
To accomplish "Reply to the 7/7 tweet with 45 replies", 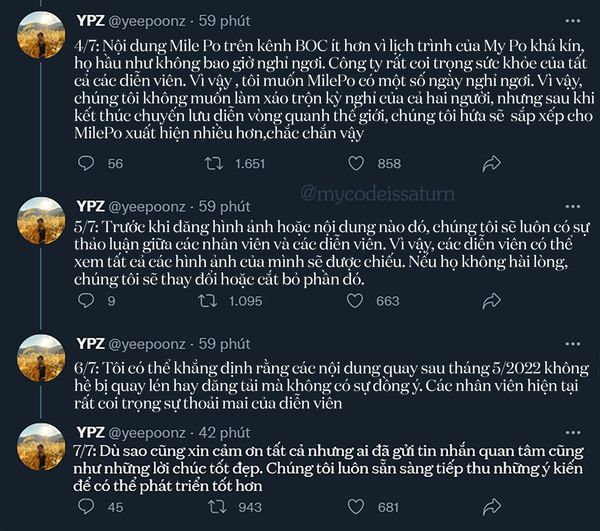I will [86, 507].
